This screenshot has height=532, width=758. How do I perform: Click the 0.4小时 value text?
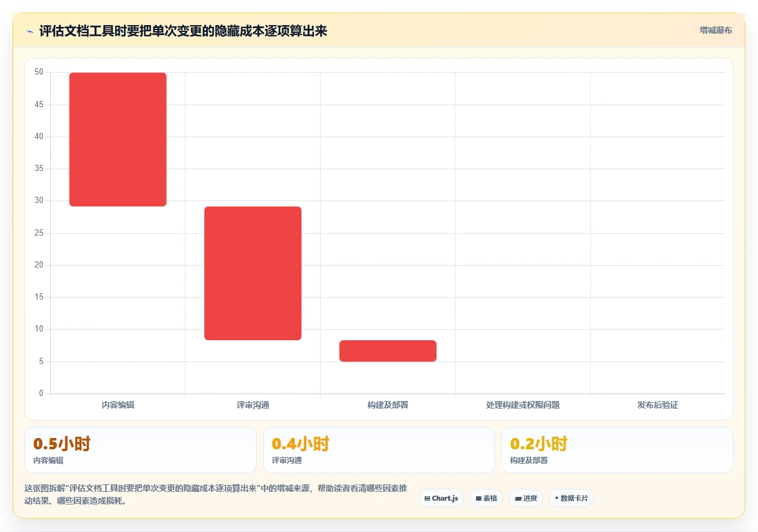tap(301, 444)
